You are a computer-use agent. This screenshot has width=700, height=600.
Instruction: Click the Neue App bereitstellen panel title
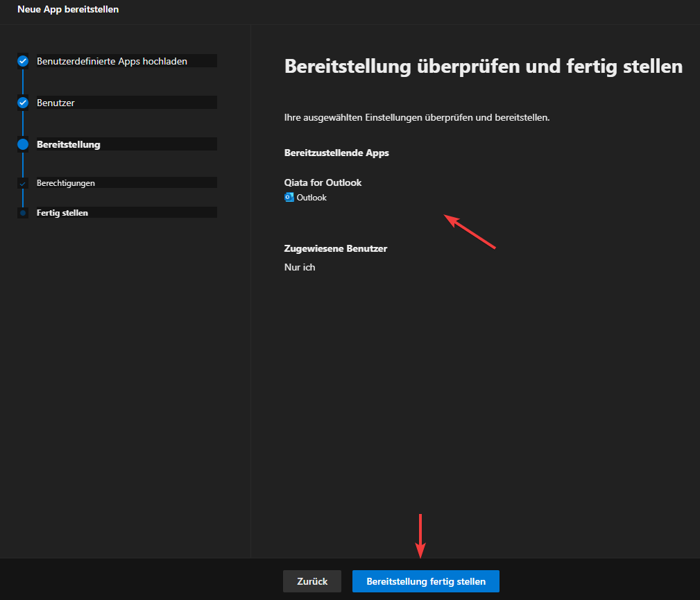click(x=68, y=9)
